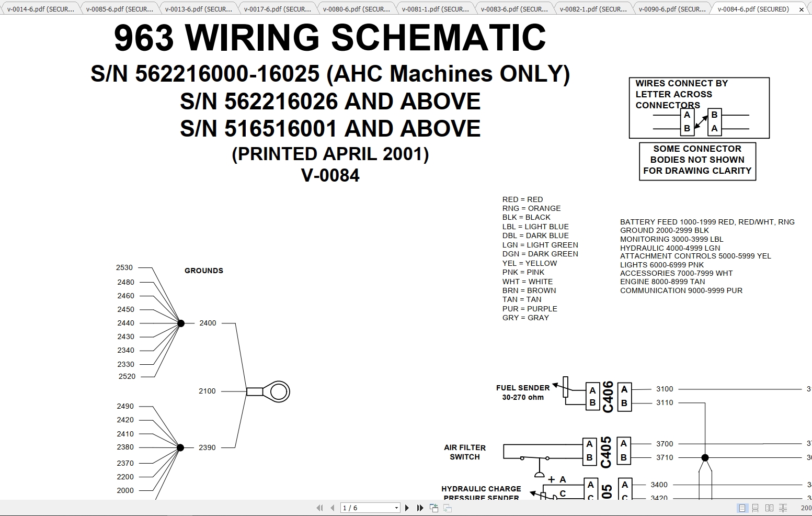Go forward to the next view

click(448, 508)
